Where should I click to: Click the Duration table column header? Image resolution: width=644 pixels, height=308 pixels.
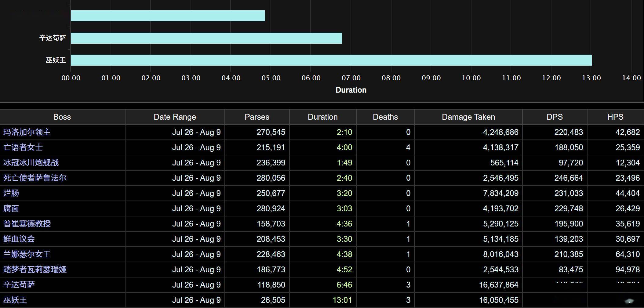coord(322,117)
